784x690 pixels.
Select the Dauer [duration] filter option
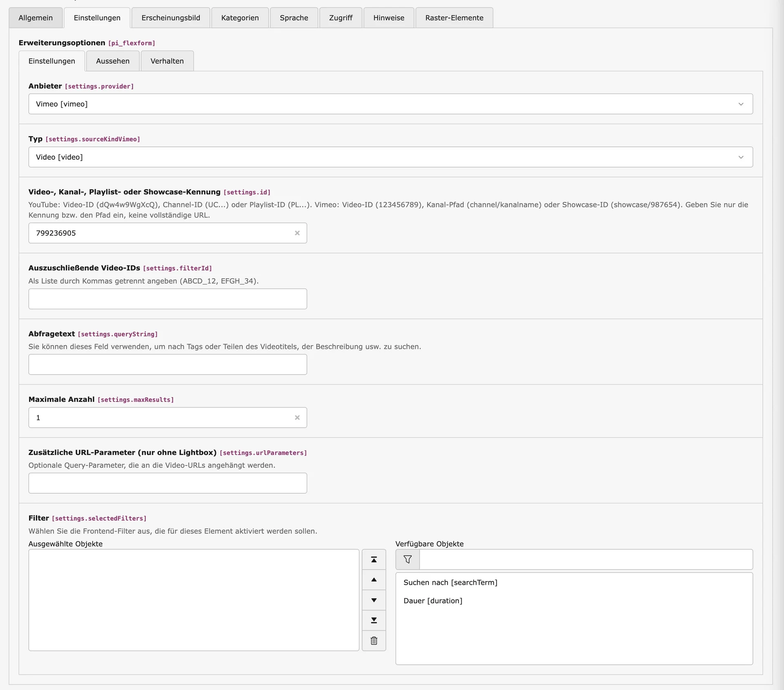click(x=433, y=601)
